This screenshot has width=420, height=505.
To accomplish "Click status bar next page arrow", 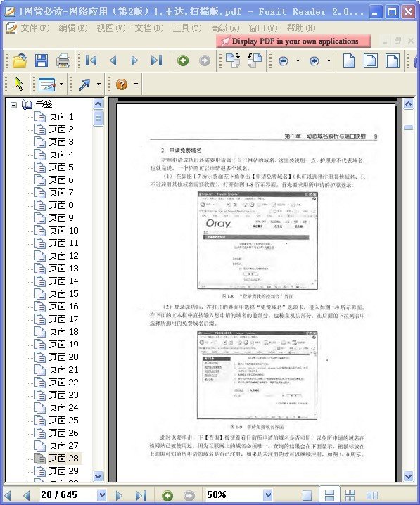I will [x=118, y=495].
